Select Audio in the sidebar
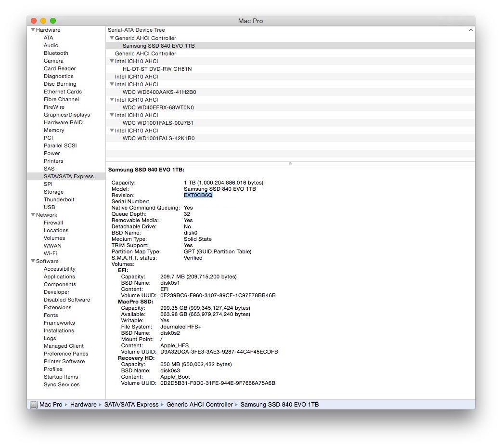This screenshot has width=502, height=448. [51, 45]
